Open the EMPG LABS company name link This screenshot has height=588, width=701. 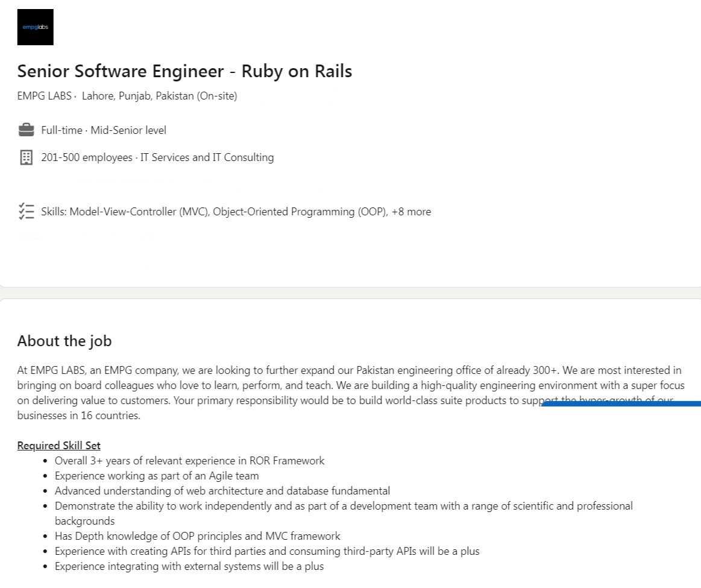44,96
